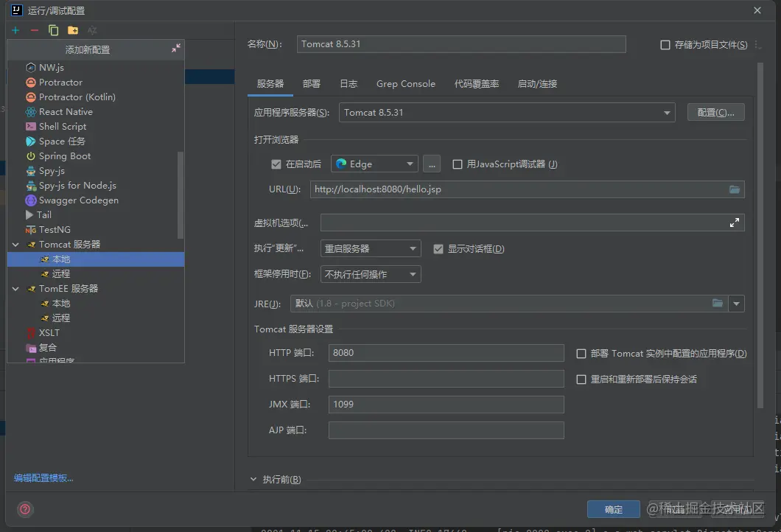Image resolution: width=781 pixels, height=532 pixels.
Task: Click the HTTP 端口 input field
Action: (x=446, y=353)
